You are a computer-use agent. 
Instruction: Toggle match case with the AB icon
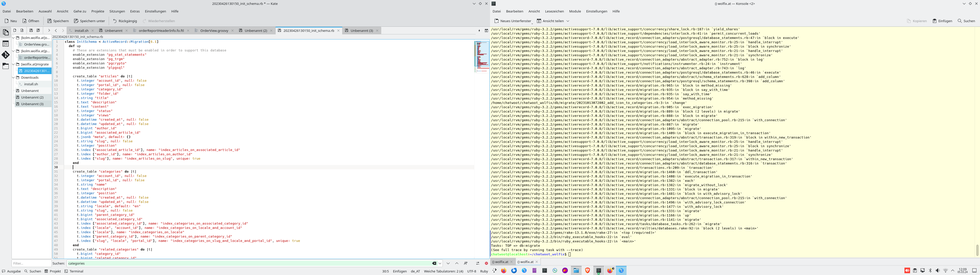point(466,264)
